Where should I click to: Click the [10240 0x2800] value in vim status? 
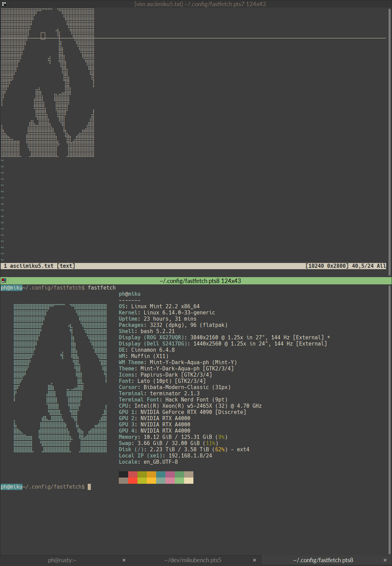click(327, 266)
